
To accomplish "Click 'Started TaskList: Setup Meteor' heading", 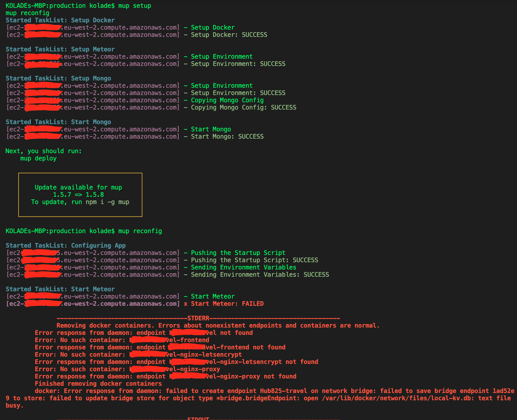I will pos(60,49).
